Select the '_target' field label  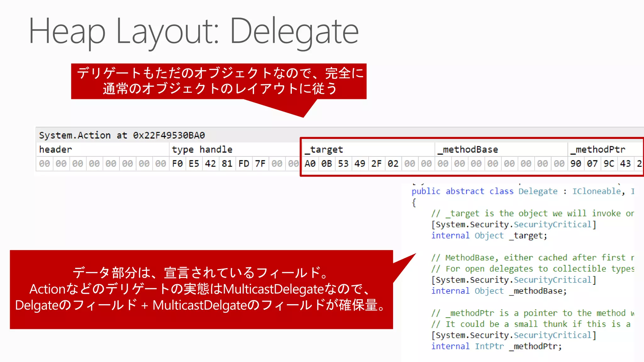(x=324, y=150)
